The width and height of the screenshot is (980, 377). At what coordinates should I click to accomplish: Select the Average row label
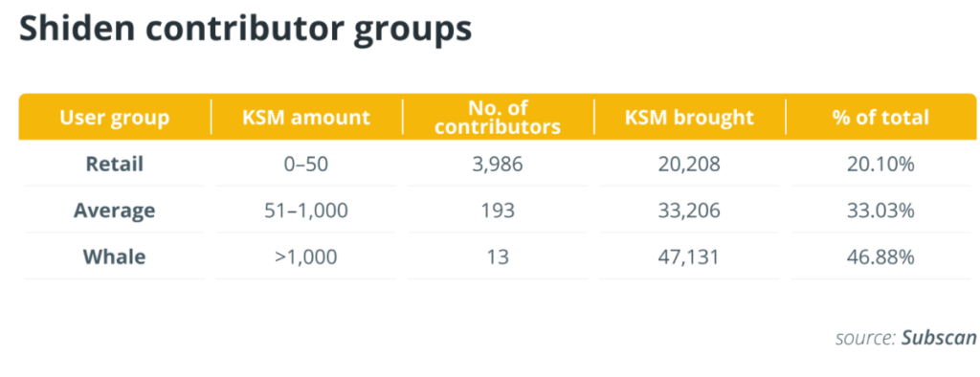coord(115,211)
